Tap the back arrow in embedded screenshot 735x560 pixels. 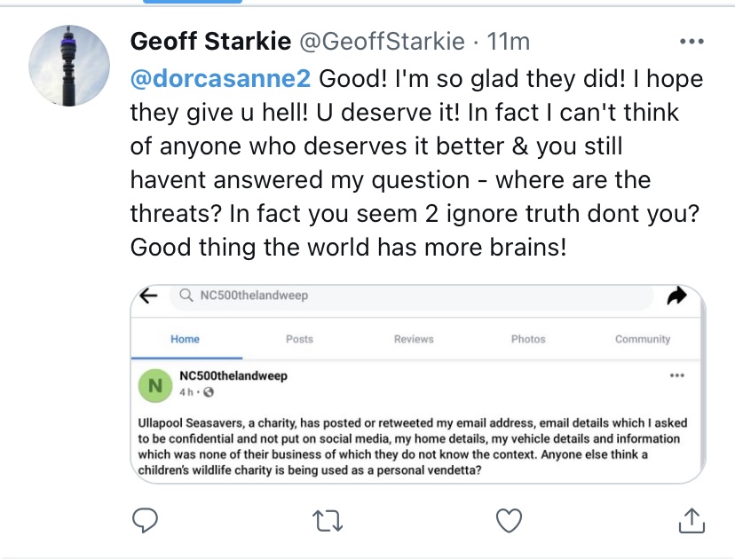[150, 296]
